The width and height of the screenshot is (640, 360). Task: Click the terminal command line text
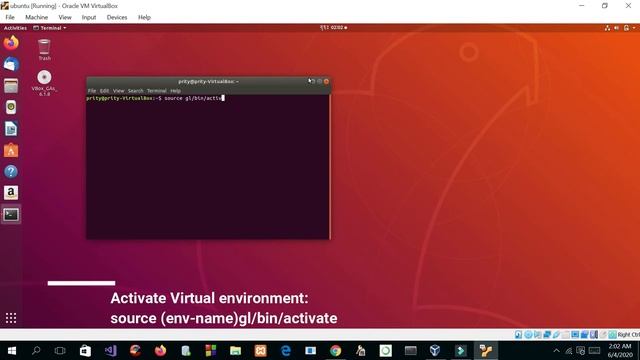pos(155,98)
